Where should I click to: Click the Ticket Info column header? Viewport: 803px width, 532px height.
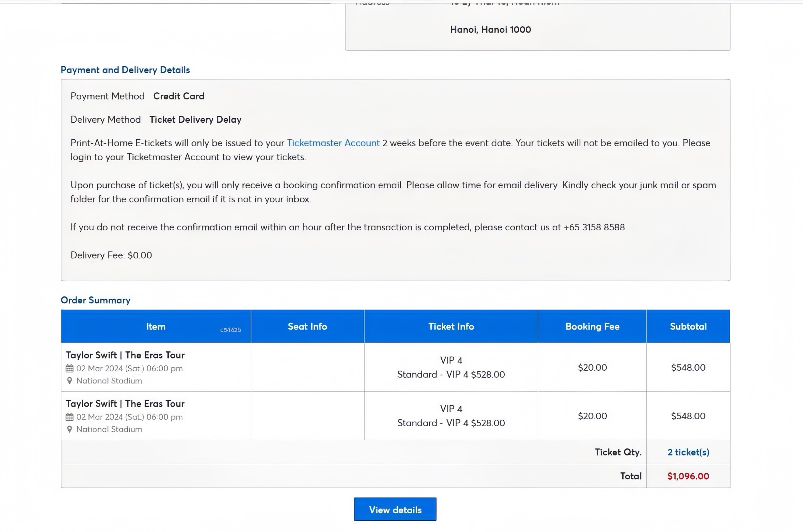click(451, 327)
